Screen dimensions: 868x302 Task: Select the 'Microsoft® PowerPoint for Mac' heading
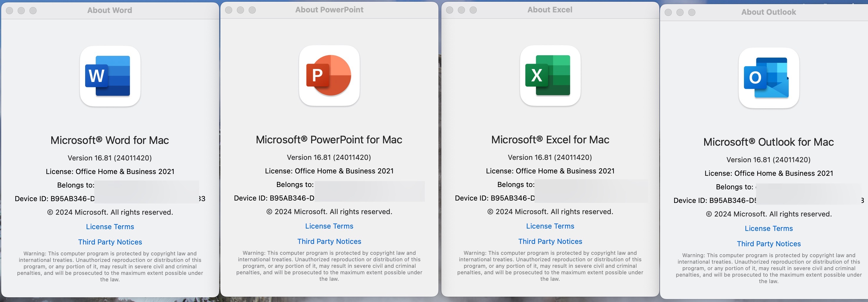tap(329, 140)
